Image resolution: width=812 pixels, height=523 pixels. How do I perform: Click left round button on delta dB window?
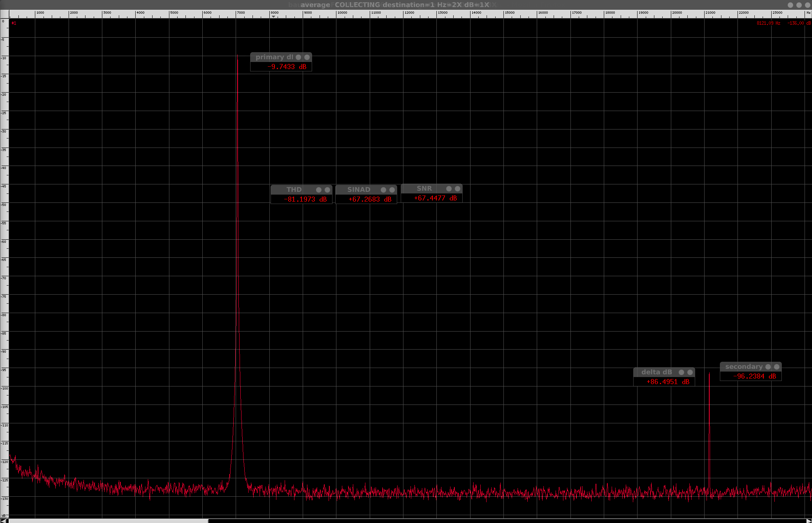(x=681, y=372)
